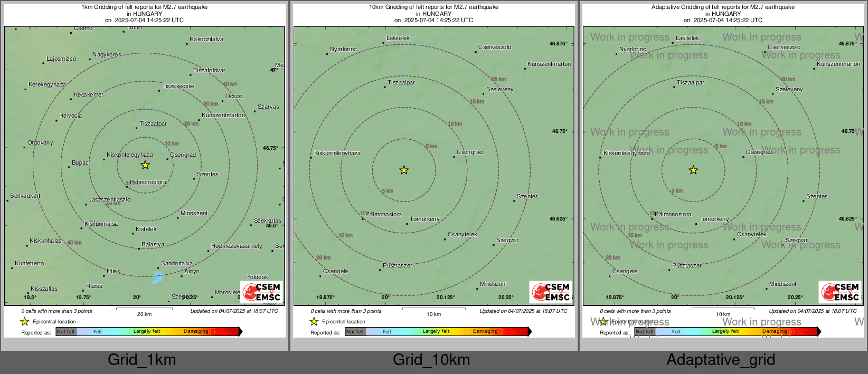The image size is (868, 374).
Task: Click the Grid_10km caption label
Action: (431, 360)
